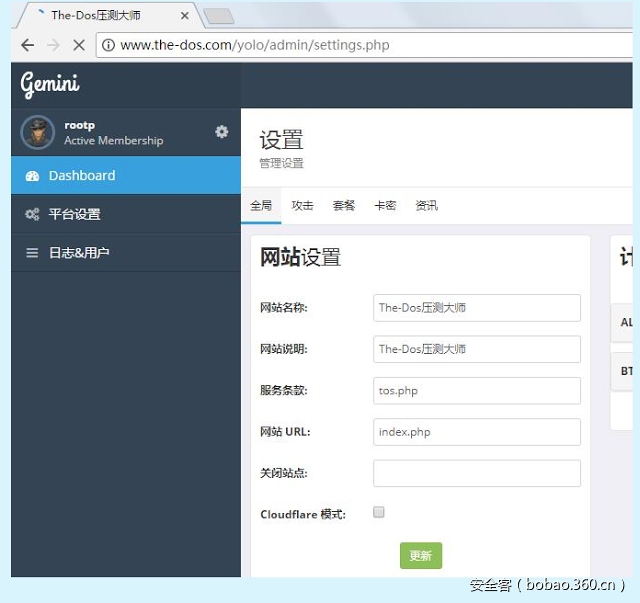640x603 pixels.
Task: Switch to the 套餐 tab
Action: [343, 205]
